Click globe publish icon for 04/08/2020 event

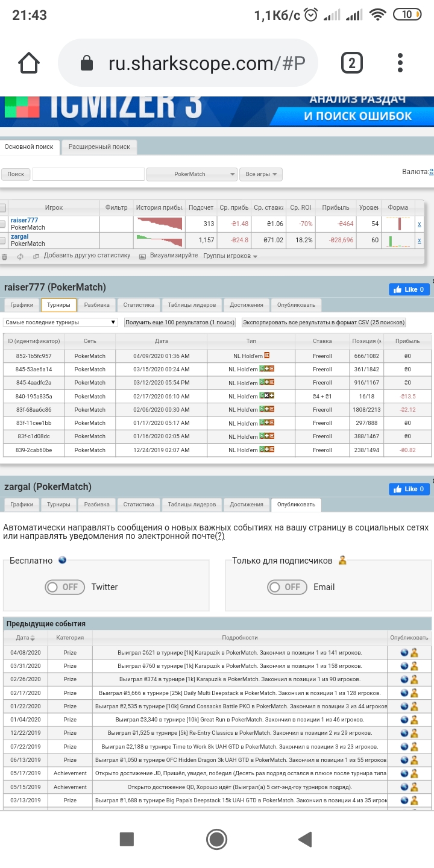tap(405, 652)
